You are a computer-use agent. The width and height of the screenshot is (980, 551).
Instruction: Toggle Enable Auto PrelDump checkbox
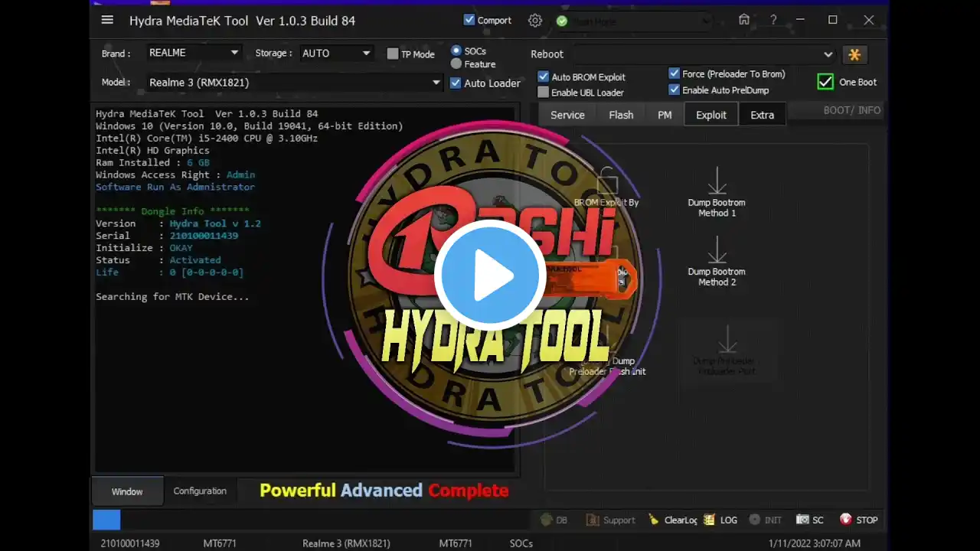click(x=675, y=90)
